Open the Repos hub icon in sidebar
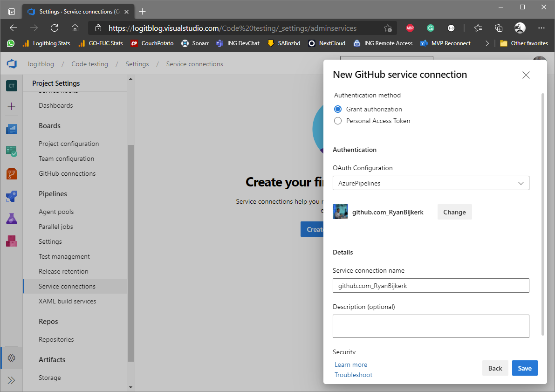The height and width of the screenshot is (392, 555). [12, 174]
